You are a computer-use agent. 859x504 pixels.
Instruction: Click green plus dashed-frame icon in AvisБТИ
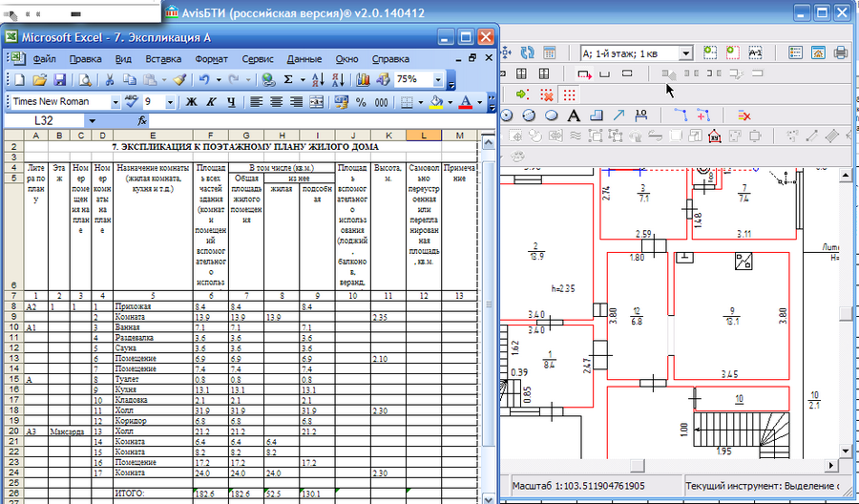pyautogui.click(x=710, y=52)
